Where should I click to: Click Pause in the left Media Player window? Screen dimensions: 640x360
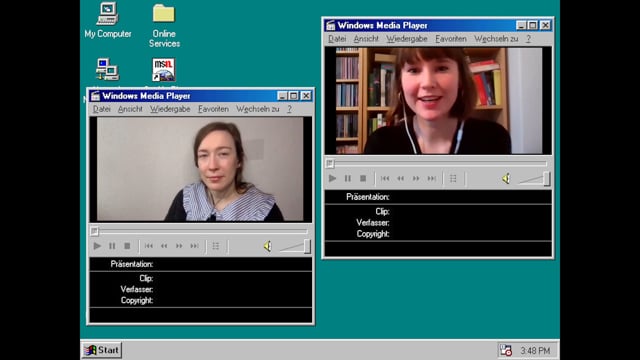pos(112,246)
